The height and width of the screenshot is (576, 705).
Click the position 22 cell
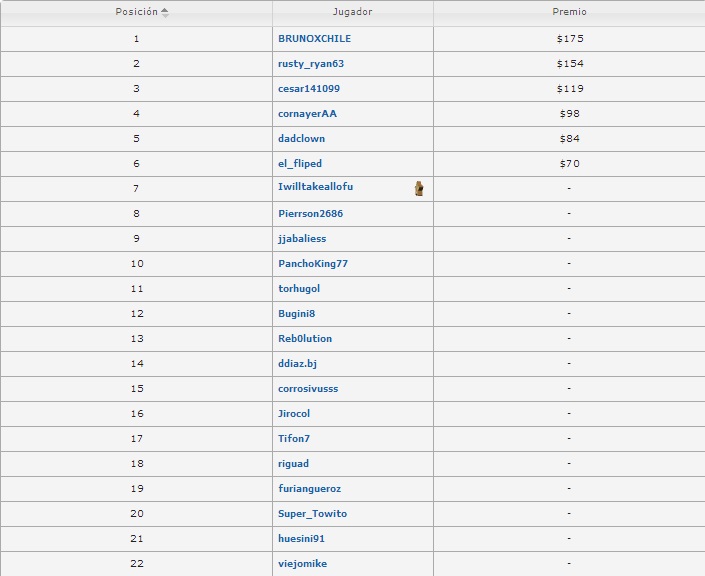(137, 564)
